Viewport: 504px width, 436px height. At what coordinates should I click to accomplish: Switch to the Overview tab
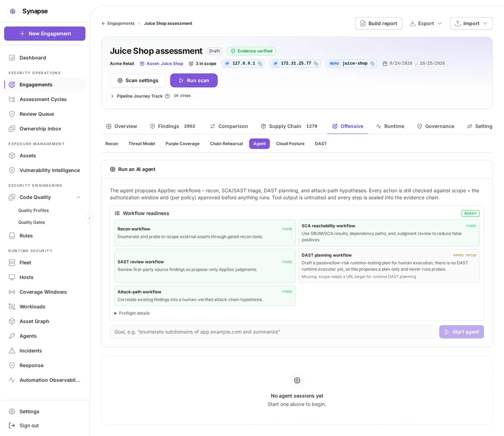tap(121, 126)
